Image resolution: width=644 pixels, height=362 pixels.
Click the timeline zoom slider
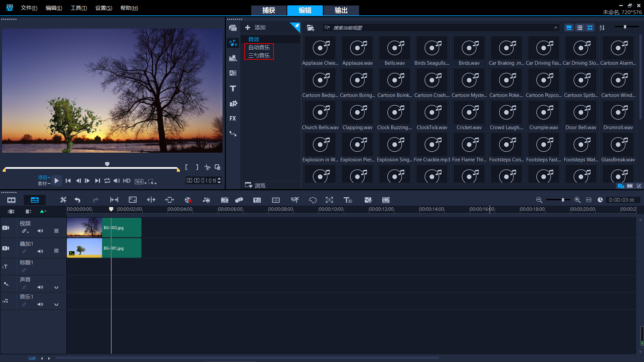[563, 200]
